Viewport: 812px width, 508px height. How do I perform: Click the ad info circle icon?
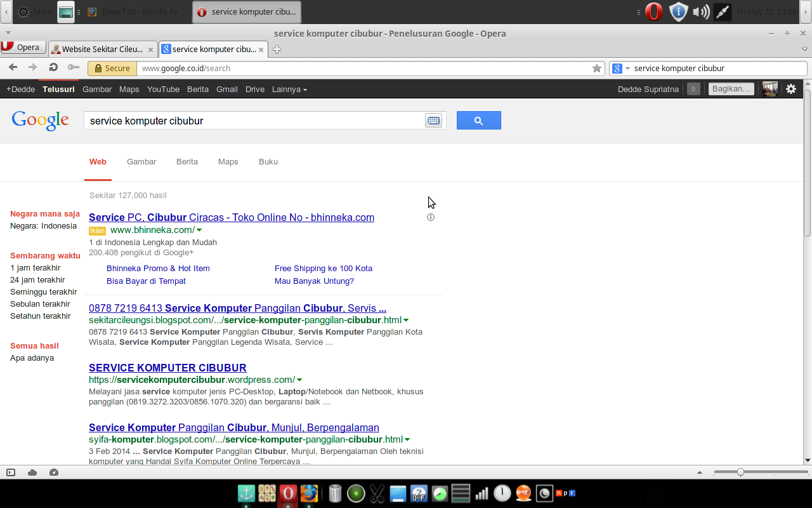coord(431,217)
